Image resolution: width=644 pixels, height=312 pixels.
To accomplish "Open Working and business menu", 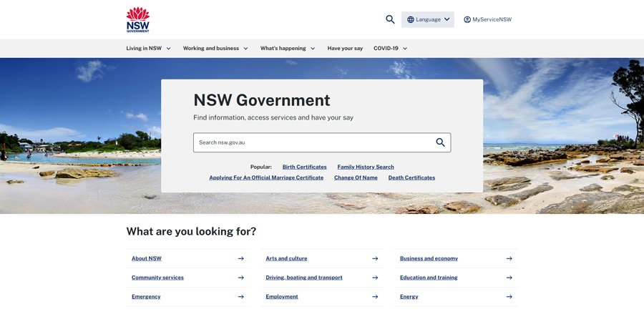I will coord(210,48).
